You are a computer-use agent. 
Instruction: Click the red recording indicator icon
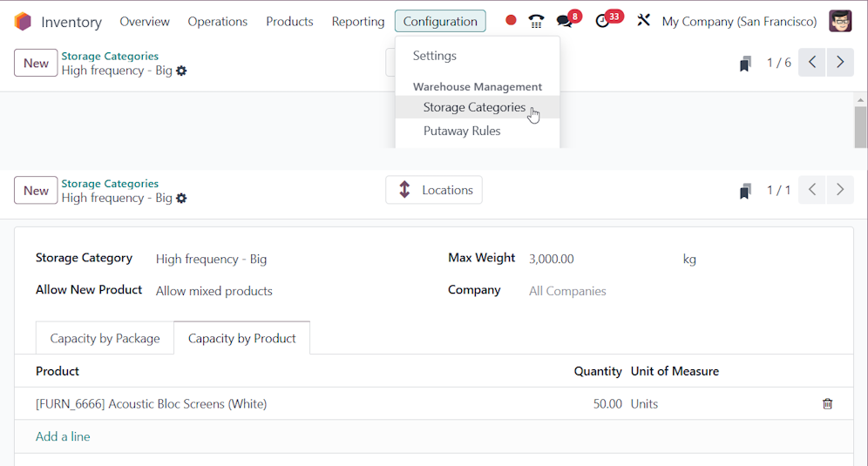[x=511, y=21]
